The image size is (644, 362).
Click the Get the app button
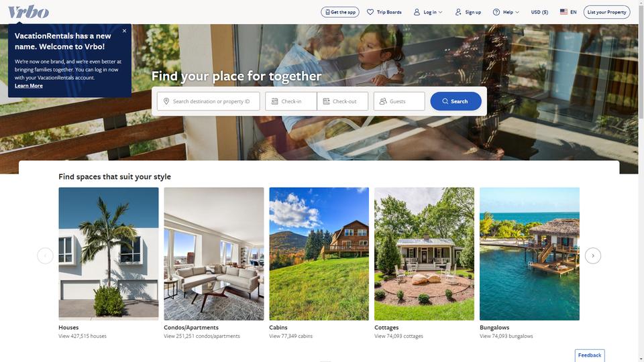pyautogui.click(x=340, y=12)
